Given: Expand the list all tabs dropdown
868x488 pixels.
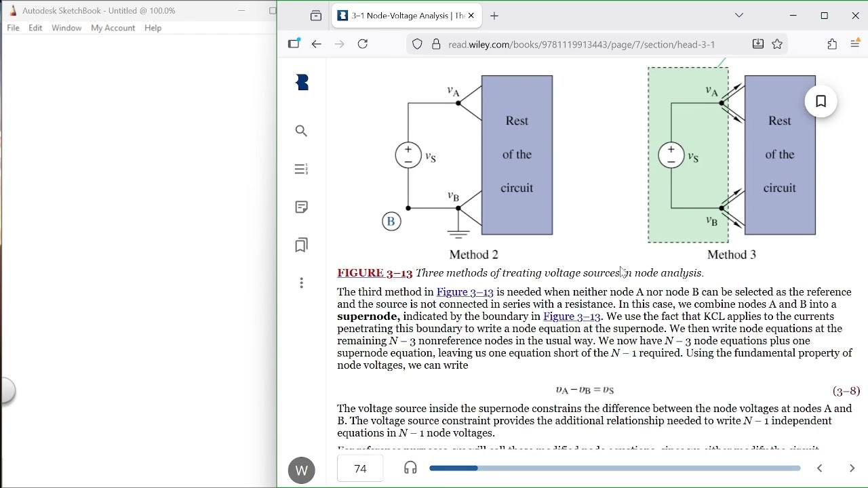Looking at the screenshot, I should click(740, 16).
